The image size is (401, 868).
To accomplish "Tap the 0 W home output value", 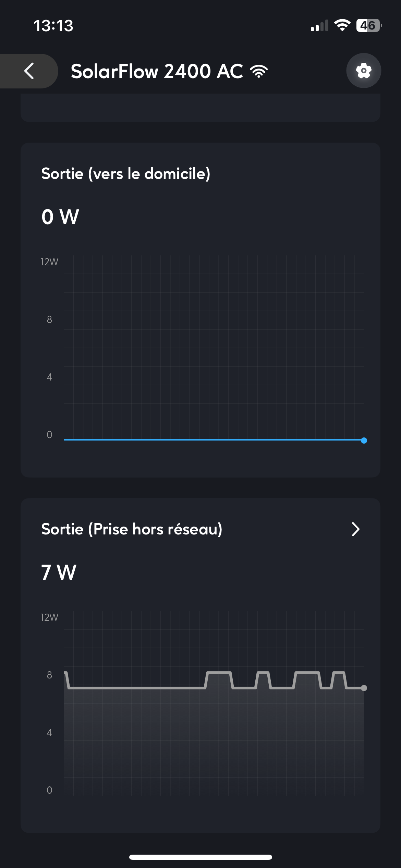I will point(60,217).
